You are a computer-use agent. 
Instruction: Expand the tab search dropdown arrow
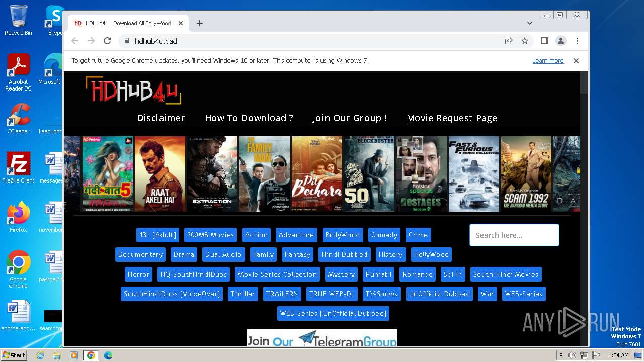(x=529, y=23)
